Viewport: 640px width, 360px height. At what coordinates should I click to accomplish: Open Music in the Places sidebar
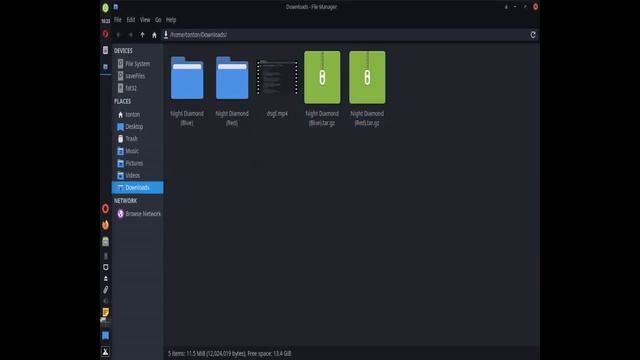[137, 151]
